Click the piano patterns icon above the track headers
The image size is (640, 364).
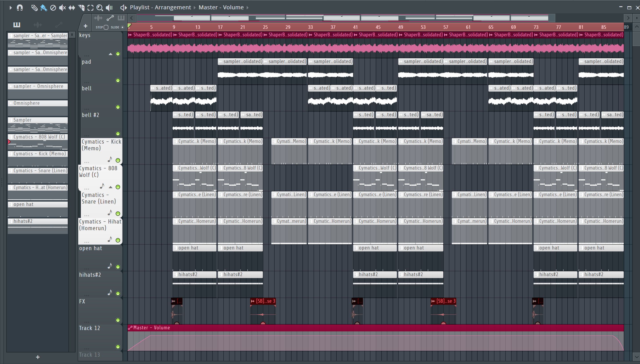pyautogui.click(x=121, y=18)
